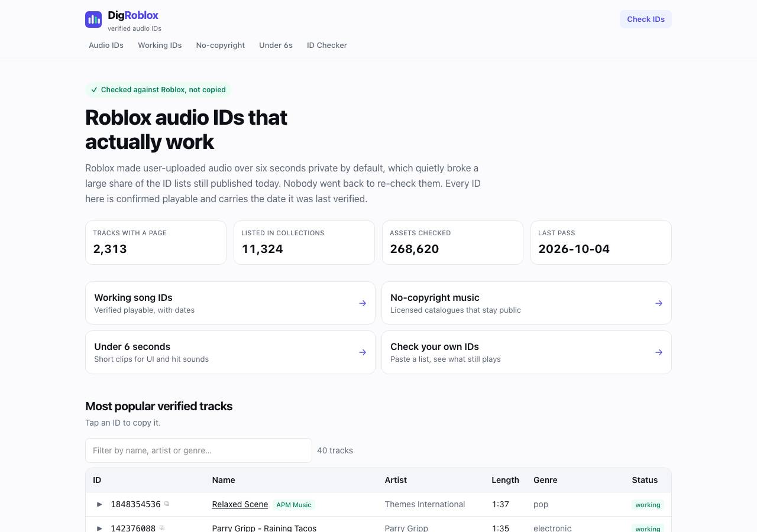Copy ID 1848354536 using the copy icon

pos(167,504)
